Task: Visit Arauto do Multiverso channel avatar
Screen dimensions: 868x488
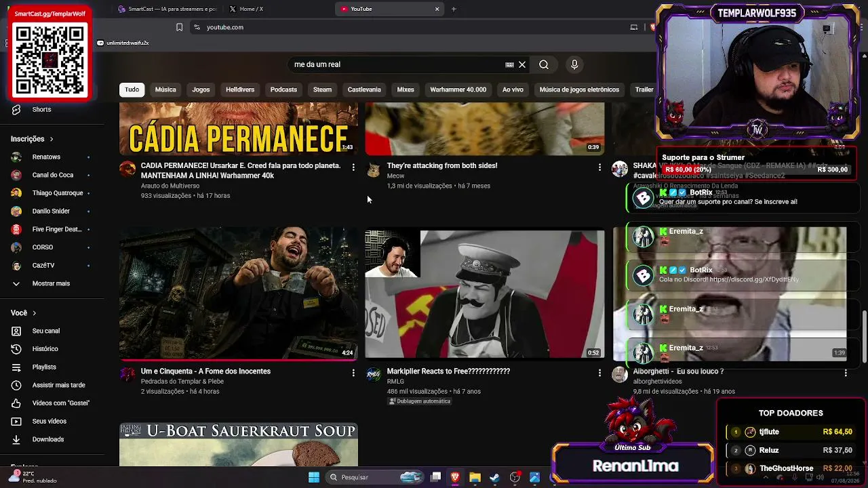Action: click(x=127, y=169)
